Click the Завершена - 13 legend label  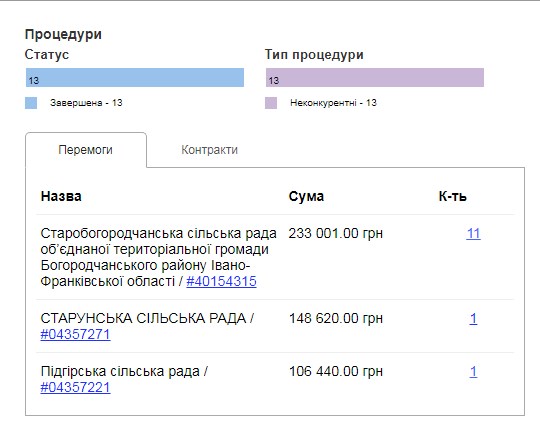pyautogui.click(x=86, y=103)
